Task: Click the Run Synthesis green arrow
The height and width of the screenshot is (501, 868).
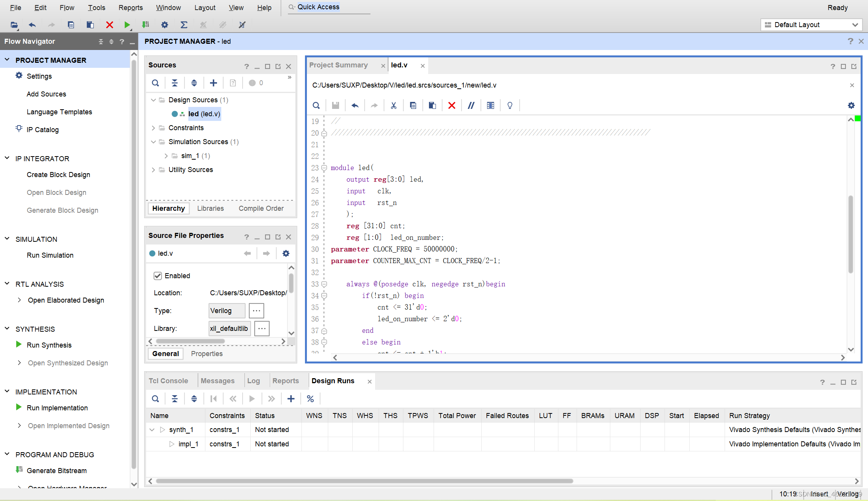Action: coord(18,344)
